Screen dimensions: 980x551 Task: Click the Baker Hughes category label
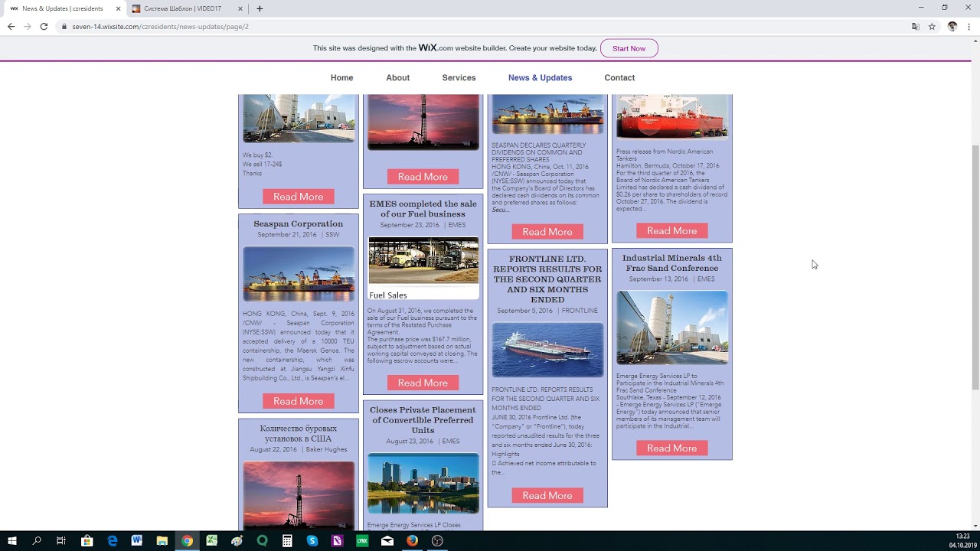pos(326,449)
